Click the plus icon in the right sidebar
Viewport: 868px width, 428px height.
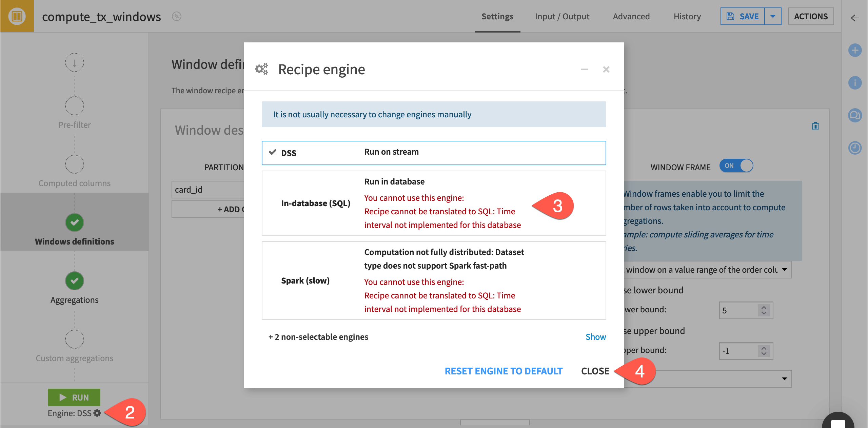(x=855, y=50)
